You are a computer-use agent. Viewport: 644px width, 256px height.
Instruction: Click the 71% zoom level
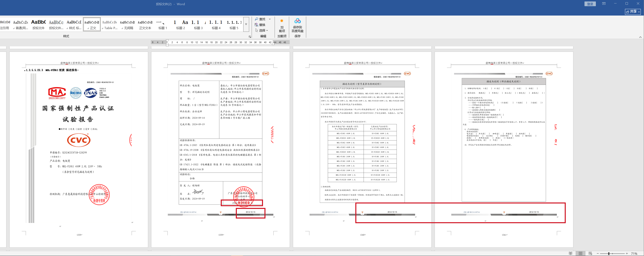(x=634, y=254)
